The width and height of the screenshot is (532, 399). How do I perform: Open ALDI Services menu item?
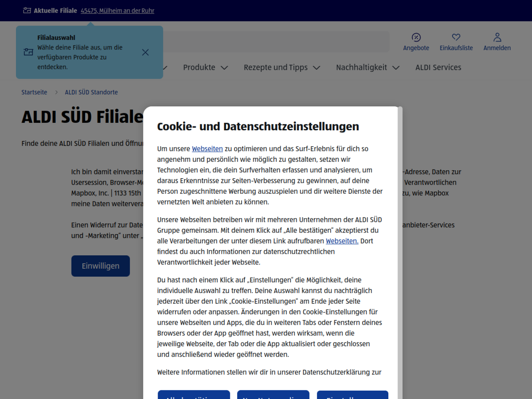(x=438, y=67)
